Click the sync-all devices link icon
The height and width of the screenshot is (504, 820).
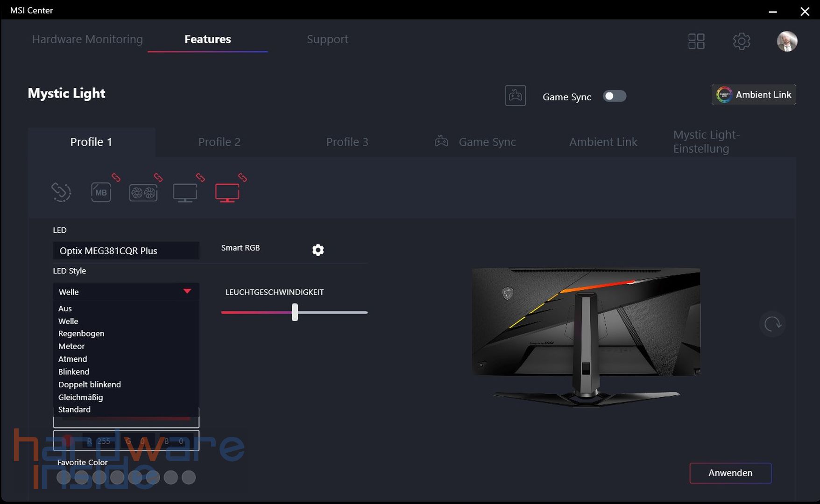[x=61, y=192]
